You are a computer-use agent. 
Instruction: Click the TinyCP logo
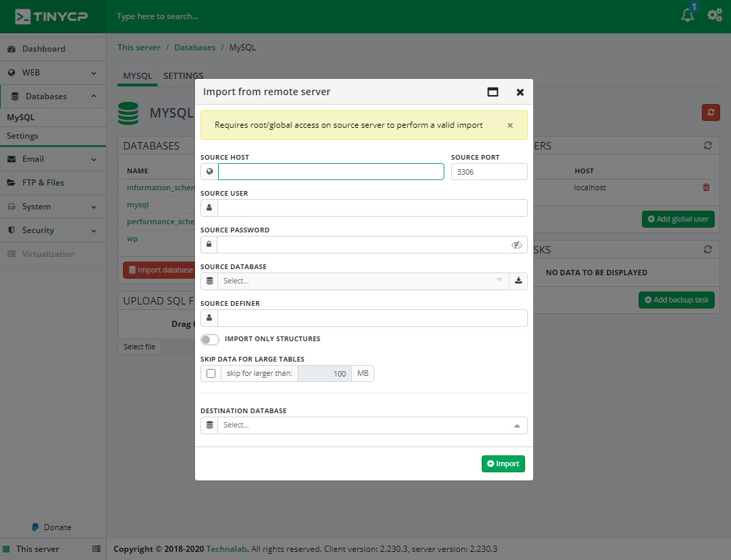click(51, 16)
